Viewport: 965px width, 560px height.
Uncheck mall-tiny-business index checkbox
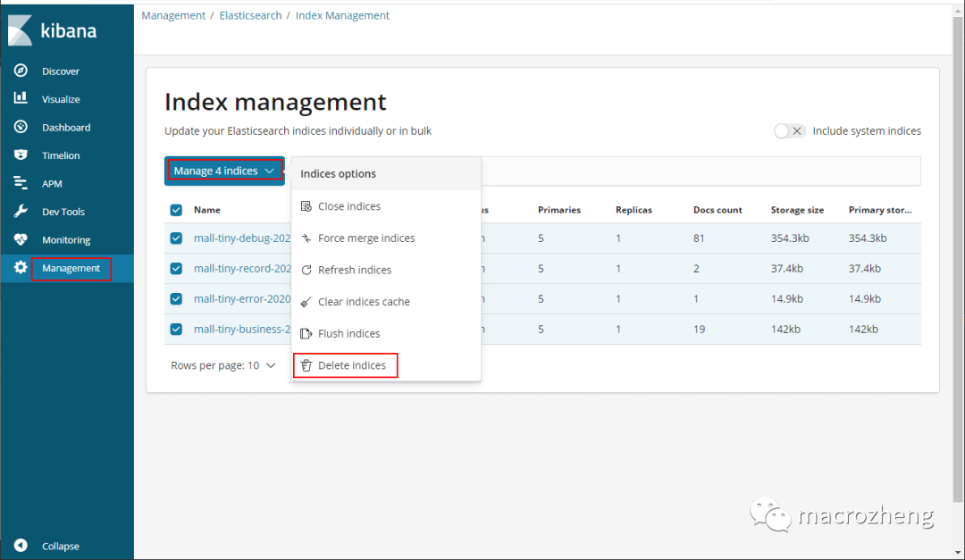(x=176, y=330)
